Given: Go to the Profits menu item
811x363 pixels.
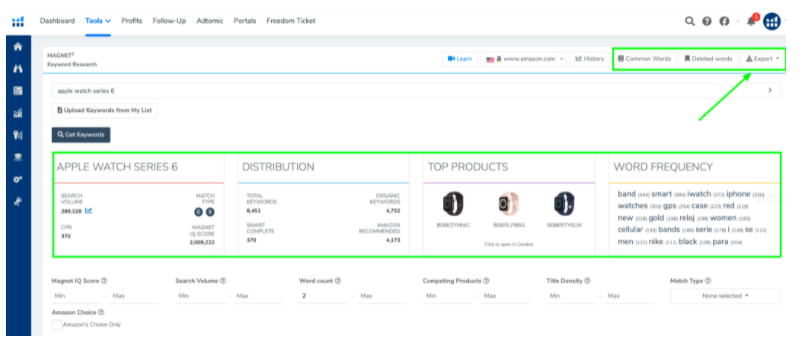Looking at the screenshot, I should coord(132,21).
